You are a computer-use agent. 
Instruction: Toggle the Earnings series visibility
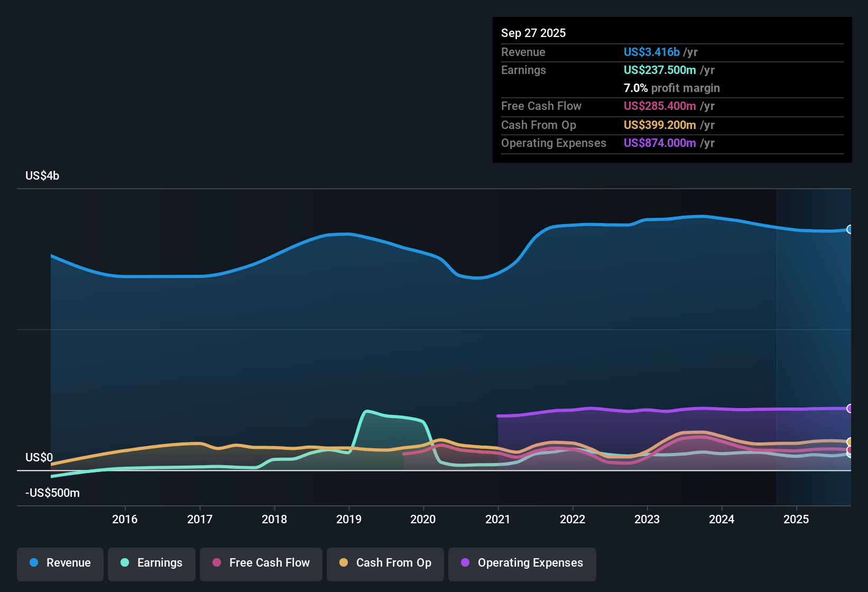pyautogui.click(x=151, y=563)
